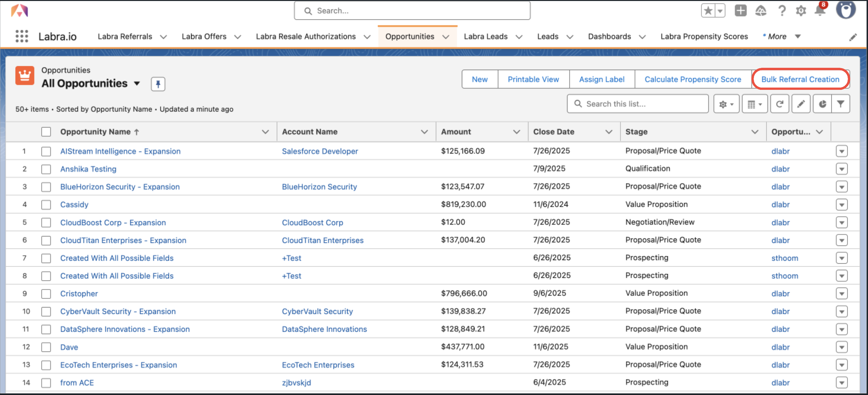Expand the All Opportunities list view dropdown
The image size is (868, 395).
[x=137, y=83]
